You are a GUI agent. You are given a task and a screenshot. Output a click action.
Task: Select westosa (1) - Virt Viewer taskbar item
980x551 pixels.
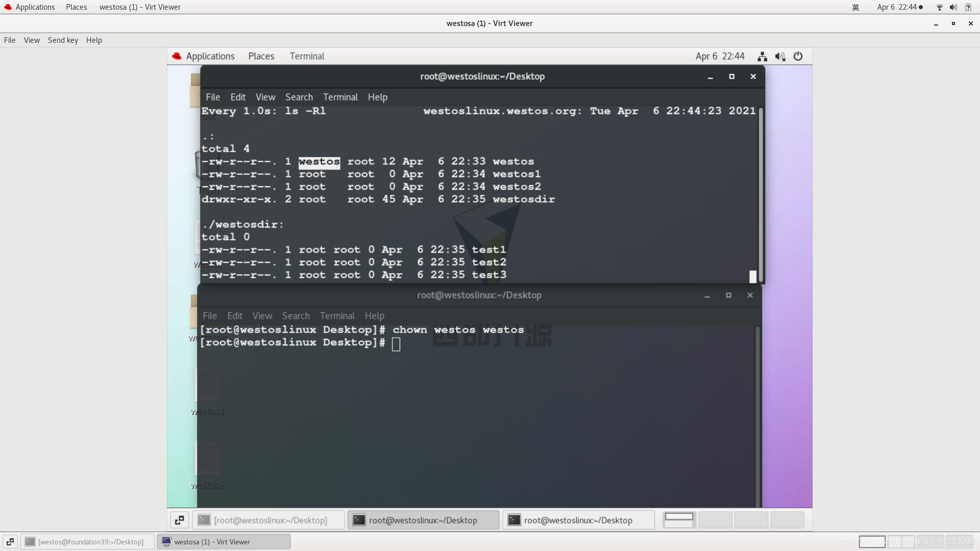(x=224, y=542)
